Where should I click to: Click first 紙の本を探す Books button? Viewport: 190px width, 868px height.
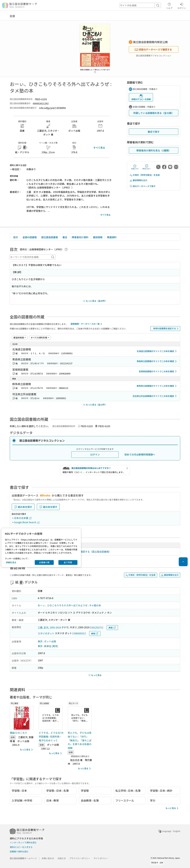tap(23, 507)
